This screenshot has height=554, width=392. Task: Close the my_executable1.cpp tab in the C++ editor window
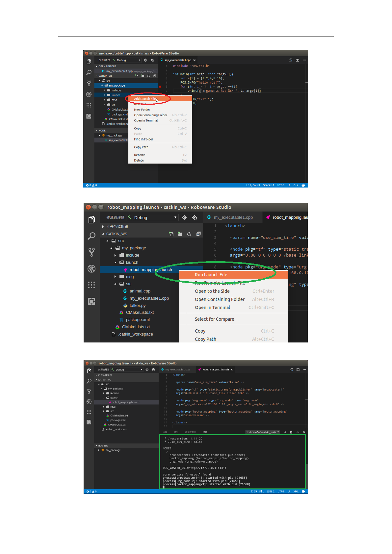[195, 60]
